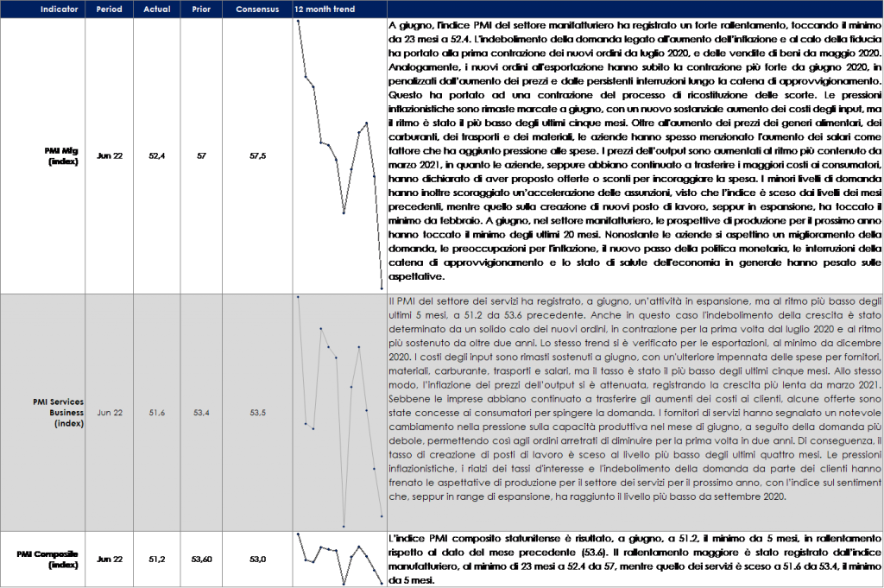
Task: Click the Actual column header
Action: tap(155, 9)
